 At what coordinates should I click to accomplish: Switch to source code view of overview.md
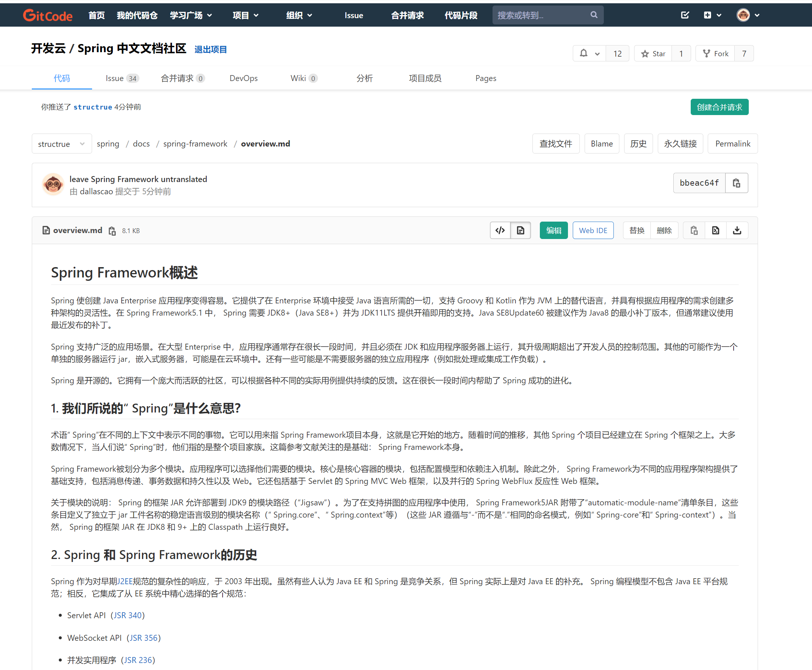click(500, 230)
